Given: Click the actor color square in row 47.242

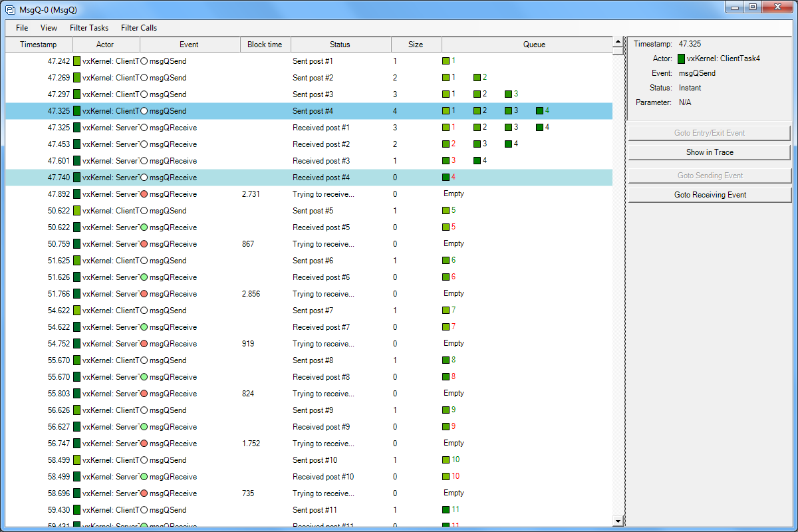Looking at the screenshot, I should [77, 61].
